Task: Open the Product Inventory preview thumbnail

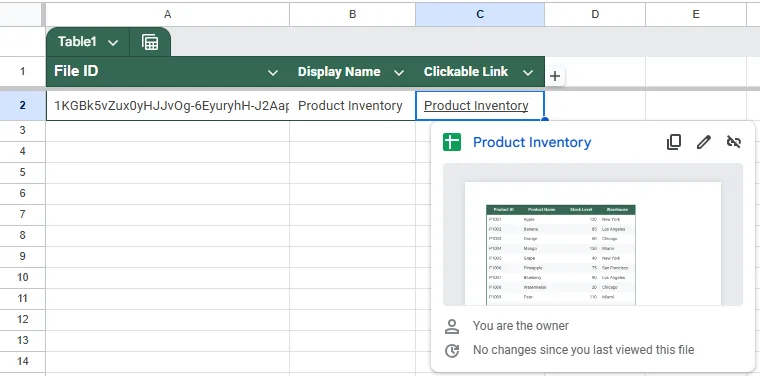Action: click(592, 235)
